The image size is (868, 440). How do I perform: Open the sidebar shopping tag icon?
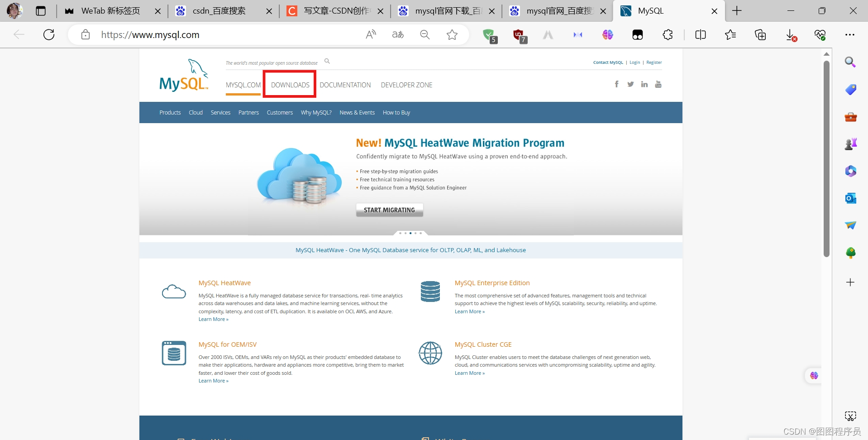click(850, 89)
